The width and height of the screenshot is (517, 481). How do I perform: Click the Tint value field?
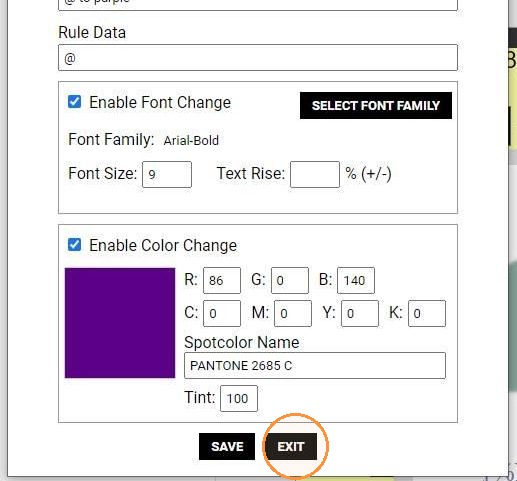click(239, 398)
